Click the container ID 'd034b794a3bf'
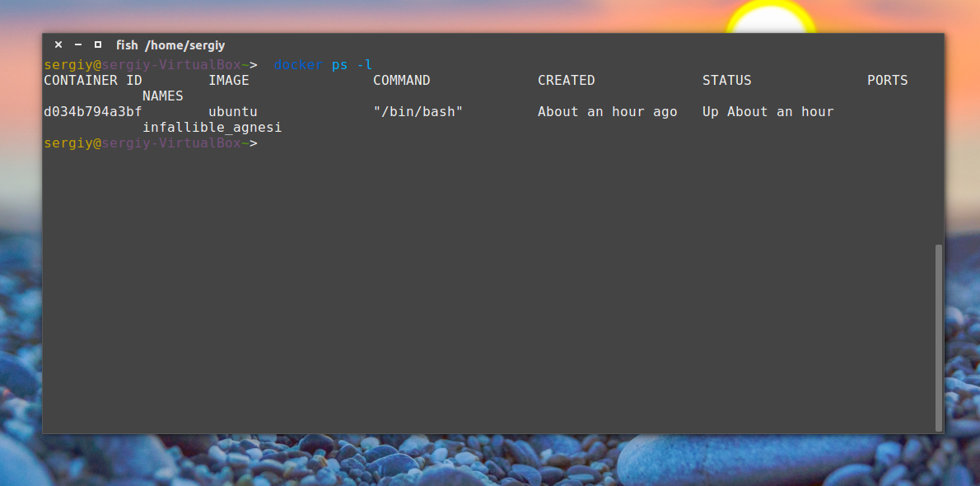The height and width of the screenshot is (486, 980). pyautogui.click(x=92, y=111)
